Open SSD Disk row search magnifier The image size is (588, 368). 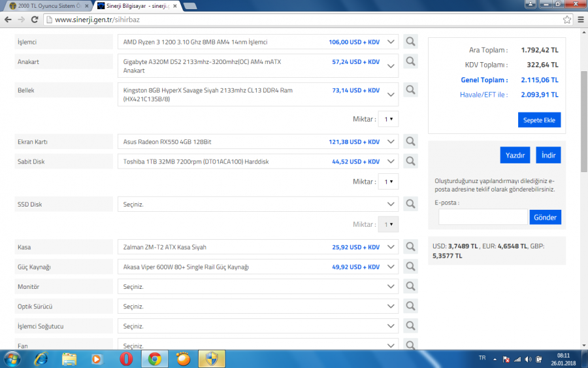[x=411, y=204]
